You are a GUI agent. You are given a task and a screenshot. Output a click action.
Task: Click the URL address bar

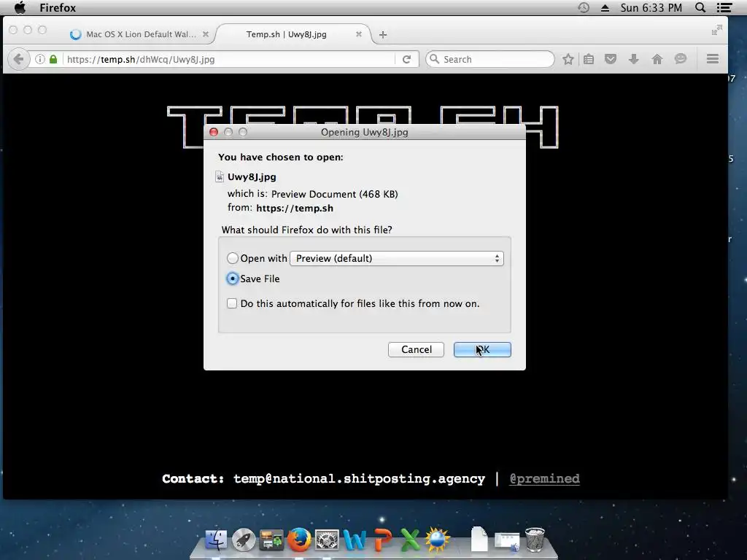tap(228, 59)
